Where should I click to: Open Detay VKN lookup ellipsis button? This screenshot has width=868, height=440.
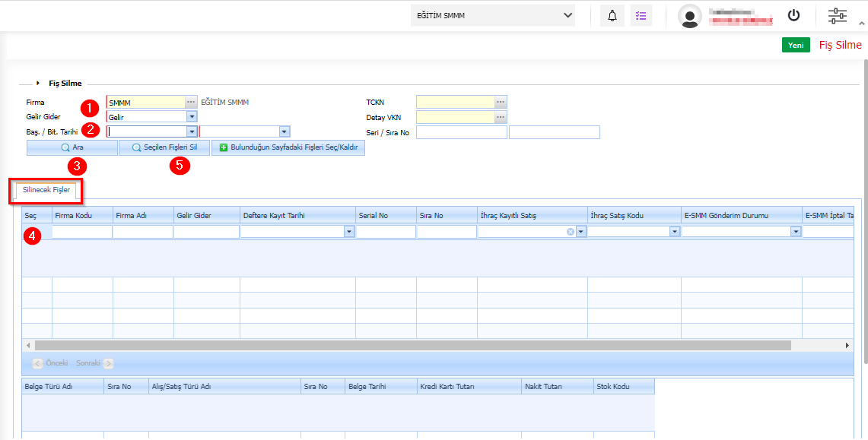[x=501, y=116]
